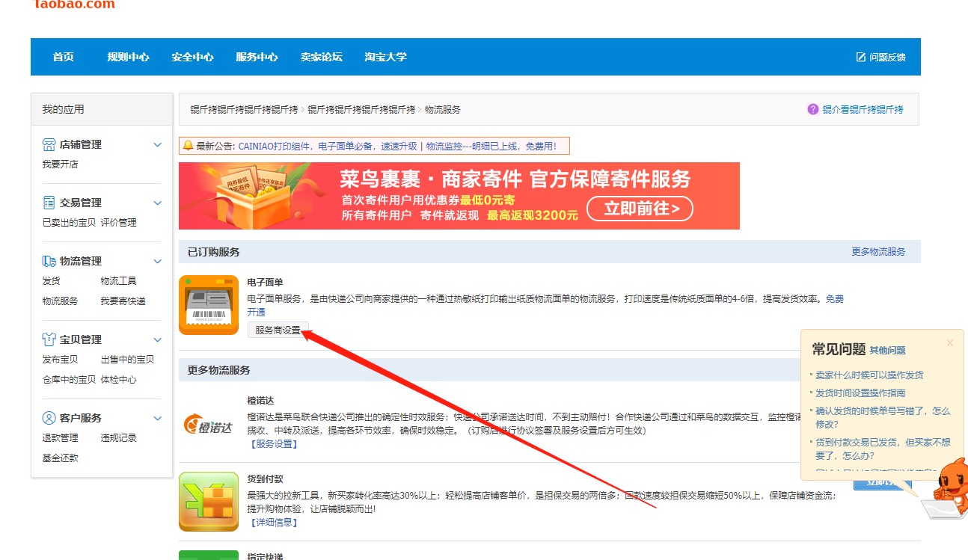Open 规则中心 in the top navigation
This screenshot has height=560, width=968.
pos(128,57)
